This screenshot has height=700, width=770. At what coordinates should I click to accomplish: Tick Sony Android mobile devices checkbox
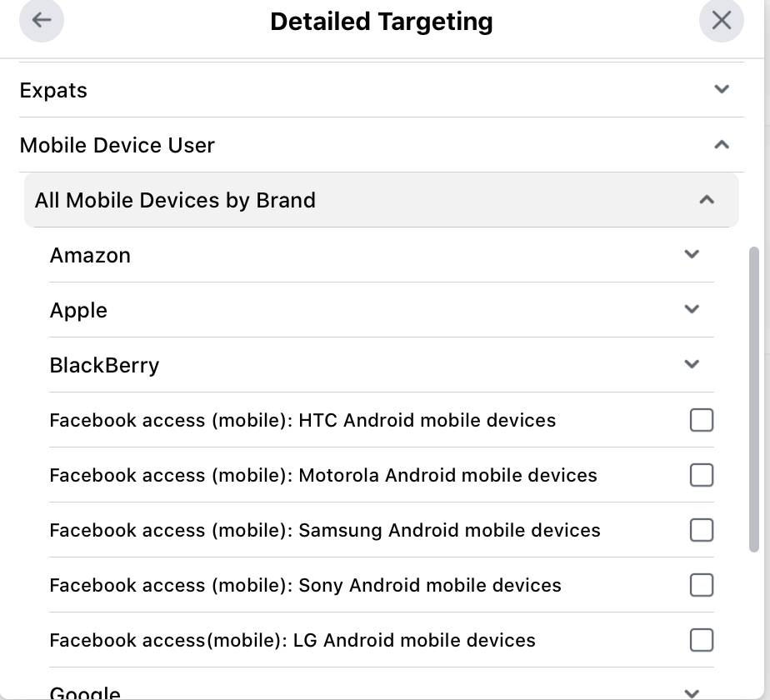702,585
